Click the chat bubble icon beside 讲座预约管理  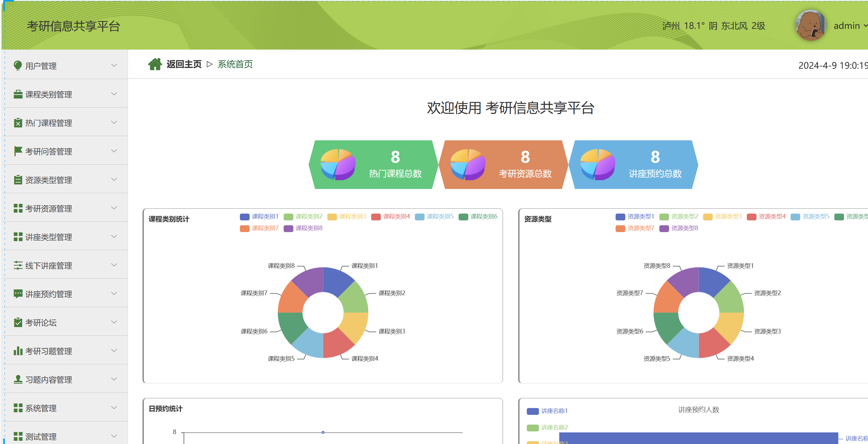pos(18,294)
